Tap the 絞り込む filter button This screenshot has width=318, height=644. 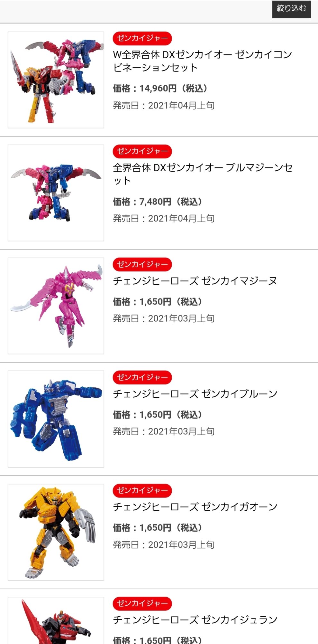pos(291,9)
